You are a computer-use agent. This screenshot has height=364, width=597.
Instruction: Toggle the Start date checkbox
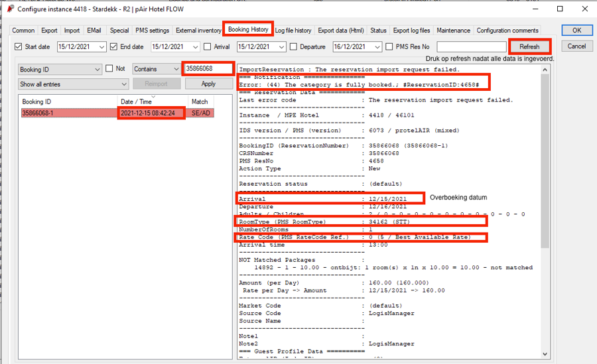[18, 47]
